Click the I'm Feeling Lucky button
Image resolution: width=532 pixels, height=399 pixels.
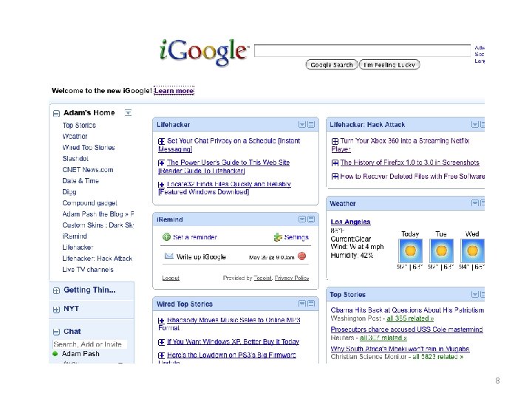tap(389, 64)
